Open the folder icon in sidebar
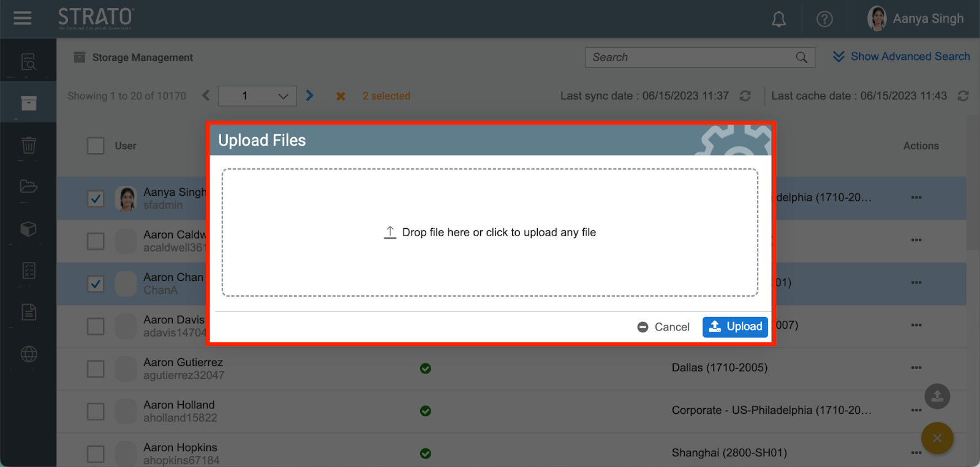This screenshot has width=980, height=467. click(29, 187)
